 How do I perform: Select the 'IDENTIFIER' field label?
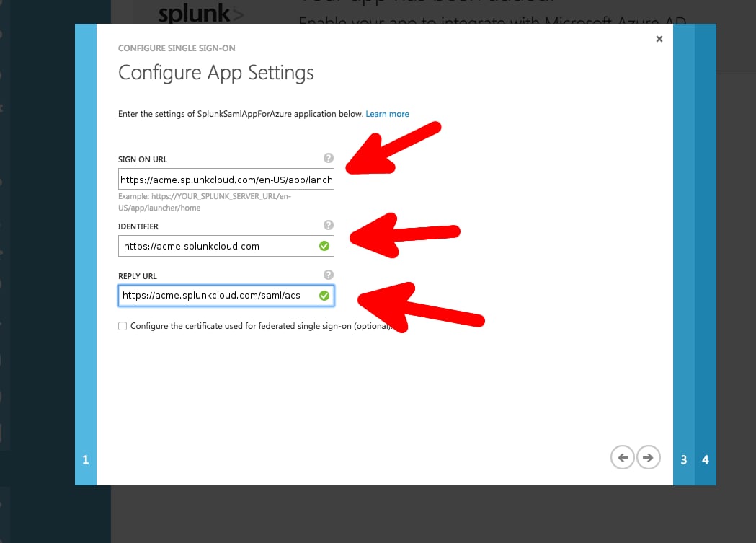click(138, 226)
